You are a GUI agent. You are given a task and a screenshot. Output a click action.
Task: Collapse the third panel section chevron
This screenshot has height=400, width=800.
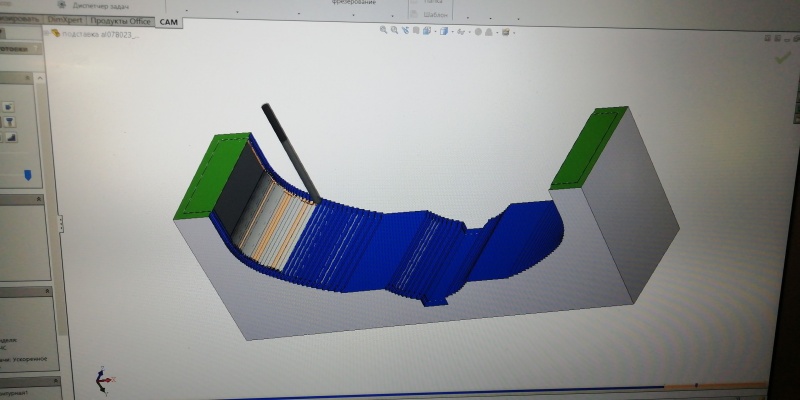[47, 292]
